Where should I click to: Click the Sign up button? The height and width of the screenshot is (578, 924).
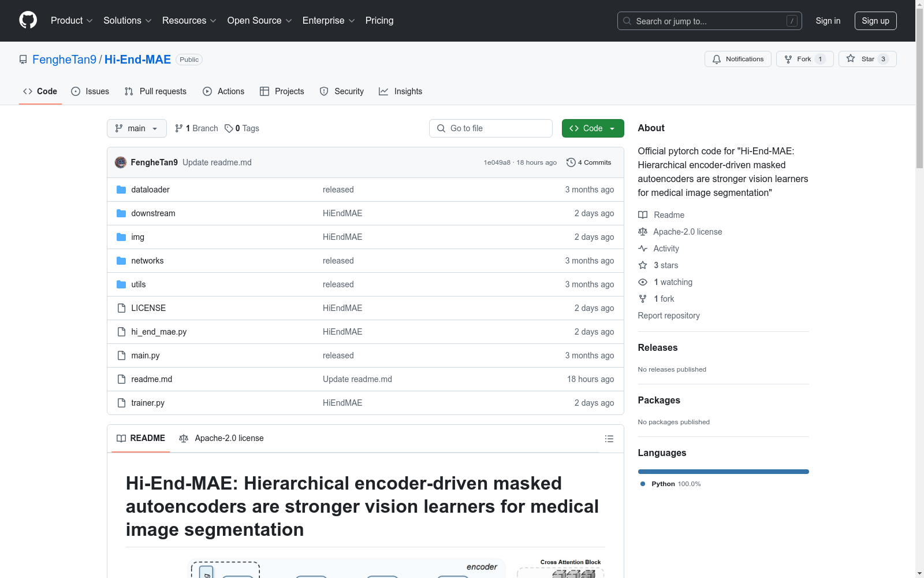coord(875,21)
